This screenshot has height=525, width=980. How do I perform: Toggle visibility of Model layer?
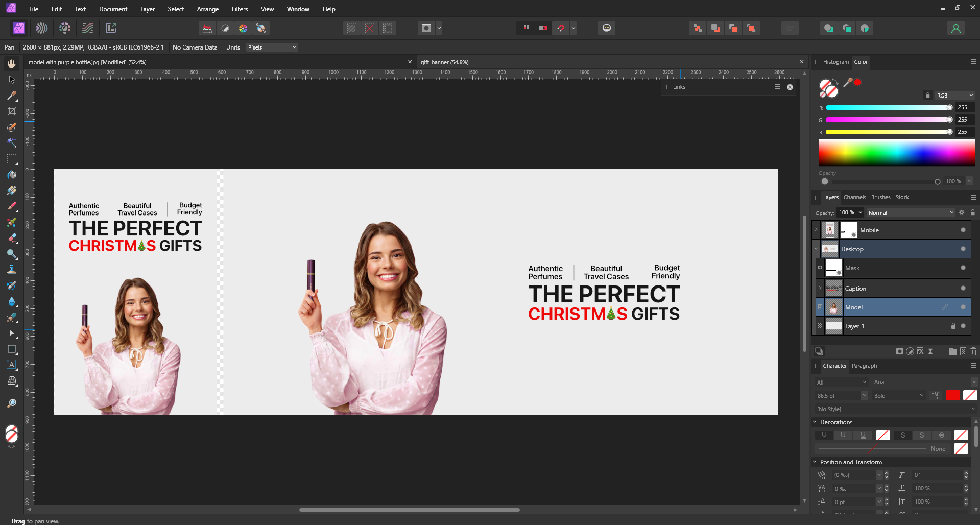(x=963, y=307)
